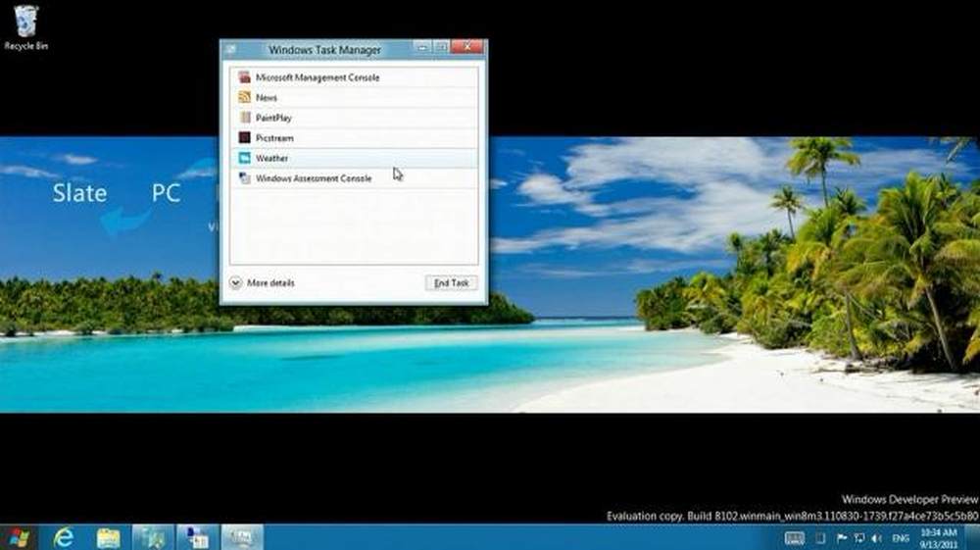The height and width of the screenshot is (550, 980).
Task: Click the tablet icon beside the keyboard tray icon
Action: (x=820, y=538)
